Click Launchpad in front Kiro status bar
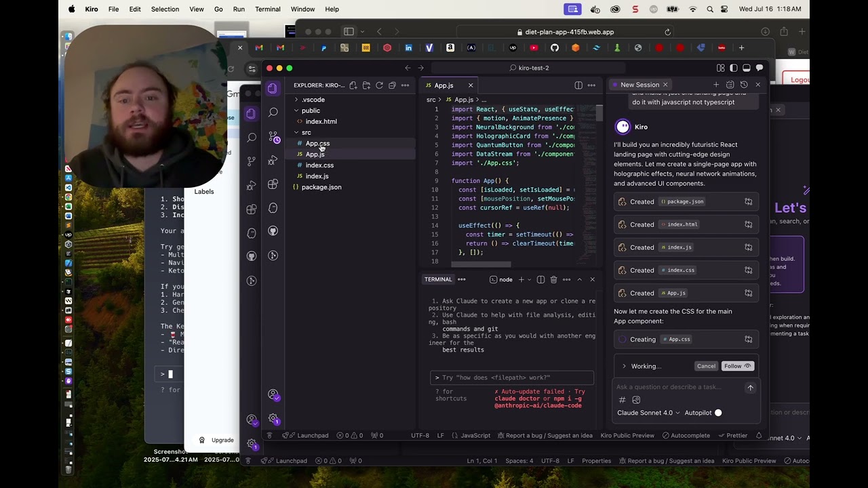Screen dimensions: 868x488 pos(306,435)
